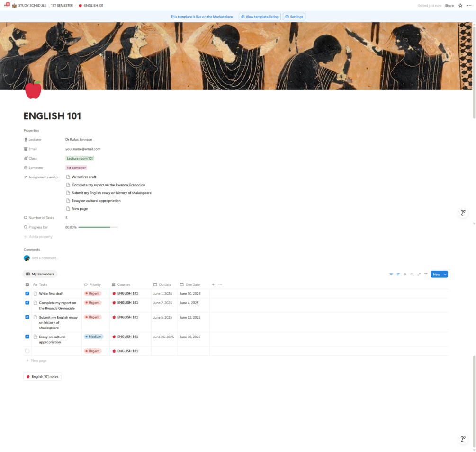This screenshot has height=452, width=476.
Task: Open the sidebar hamburger menu
Action: pyautogui.click(x=6, y=6)
